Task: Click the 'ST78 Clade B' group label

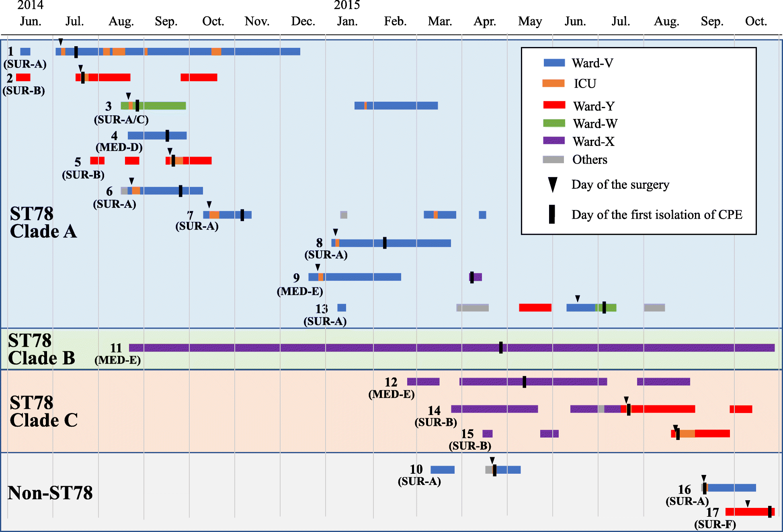Action: pyautogui.click(x=42, y=349)
